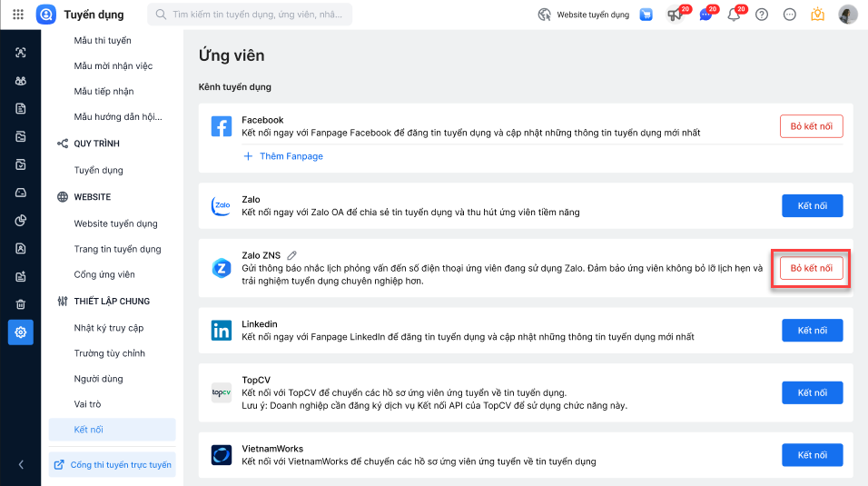
Task: Select Website tuyển dụng settings item
Action: (x=115, y=223)
